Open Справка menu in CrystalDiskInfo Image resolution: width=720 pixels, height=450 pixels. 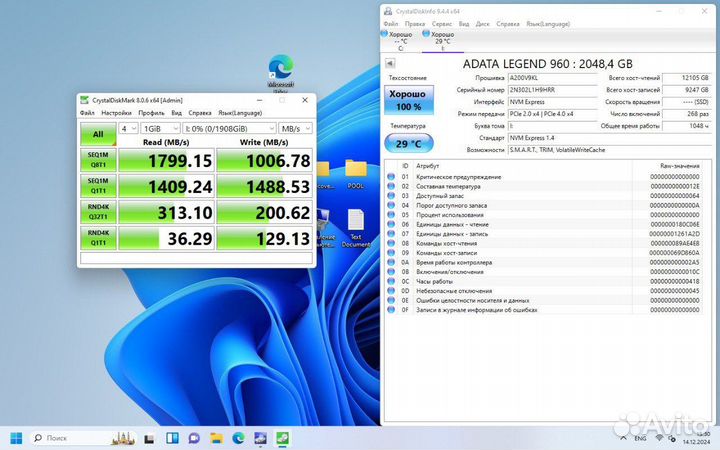point(508,24)
